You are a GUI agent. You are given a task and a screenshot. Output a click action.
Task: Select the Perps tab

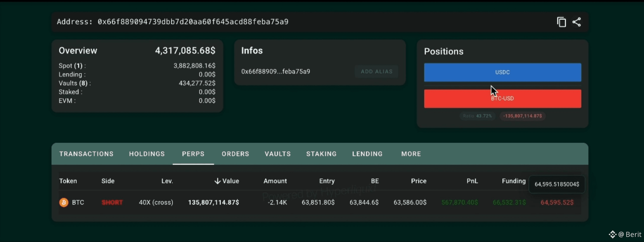point(193,154)
